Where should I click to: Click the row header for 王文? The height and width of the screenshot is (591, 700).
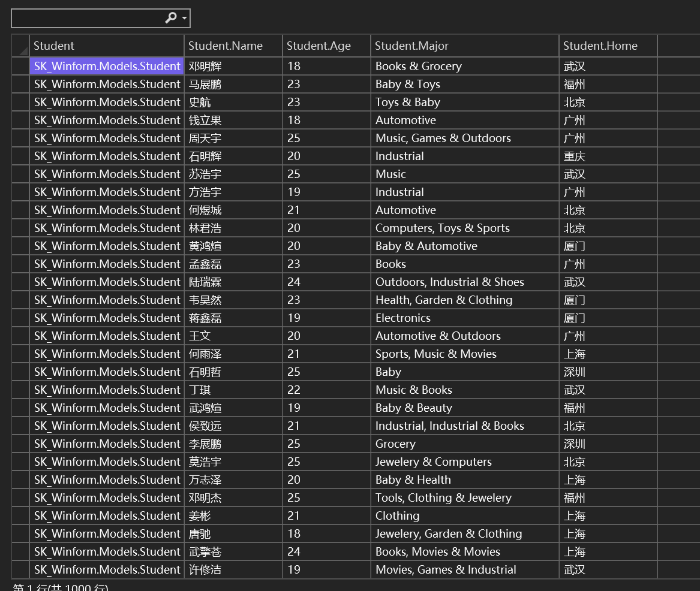(20, 336)
